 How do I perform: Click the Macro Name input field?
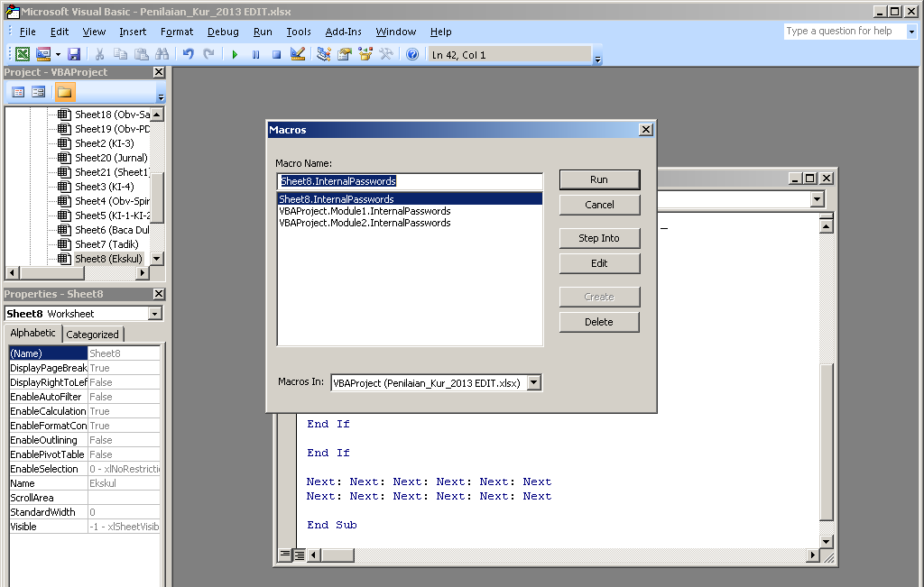410,181
